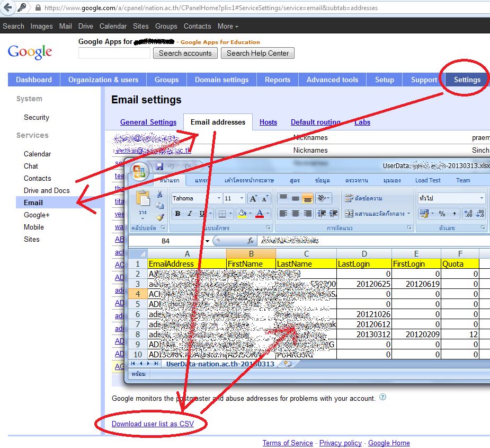Increase font size with the large A icon

253,198
